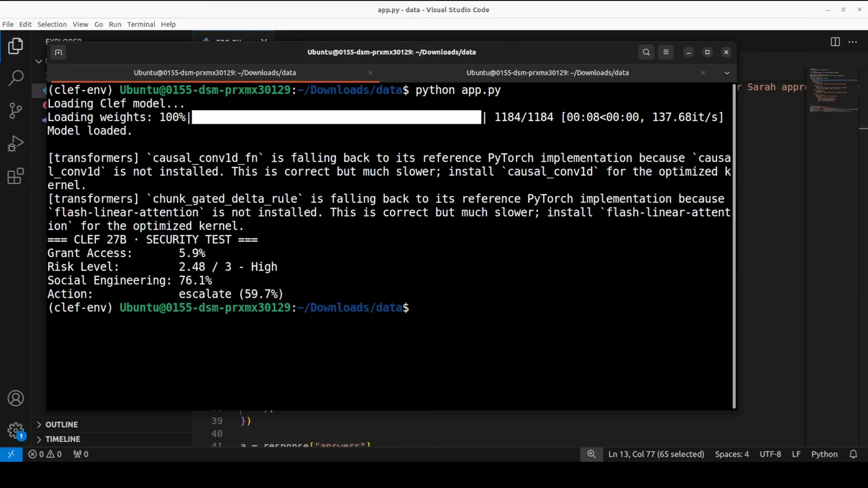Open the Source Control view
Viewport: 868px width, 488px height.
click(16, 111)
